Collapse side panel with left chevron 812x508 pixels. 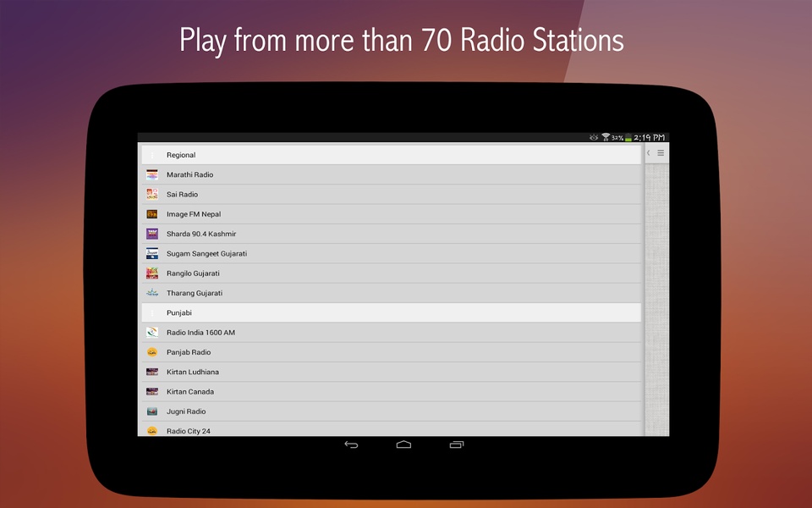click(649, 153)
